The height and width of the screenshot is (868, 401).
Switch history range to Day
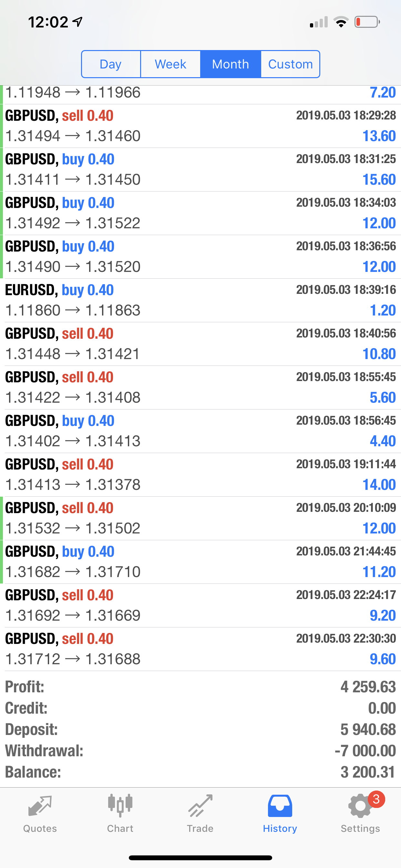(x=111, y=64)
